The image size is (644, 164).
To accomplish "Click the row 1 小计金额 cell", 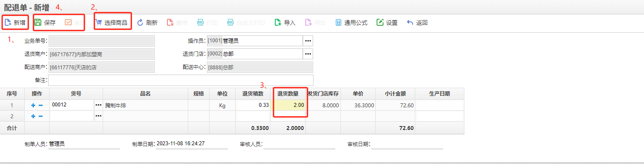I will (x=395, y=105).
